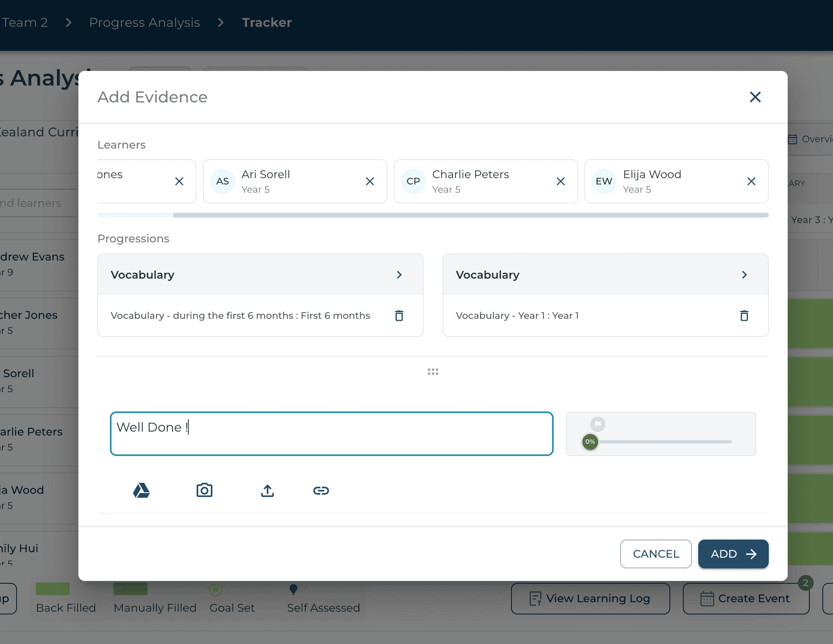This screenshot has width=833, height=644.
Task: Click the Well Done comment text field
Action: 331,434
